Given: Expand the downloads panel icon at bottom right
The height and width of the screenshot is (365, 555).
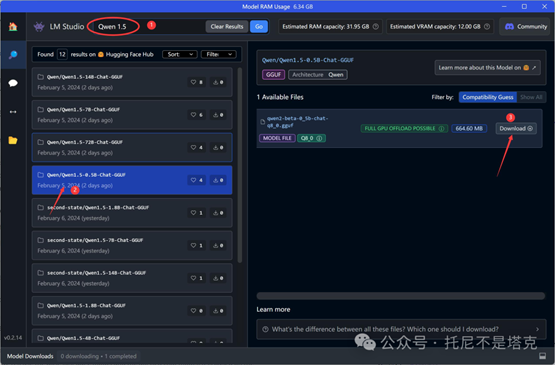Looking at the screenshot, I should (x=542, y=356).
